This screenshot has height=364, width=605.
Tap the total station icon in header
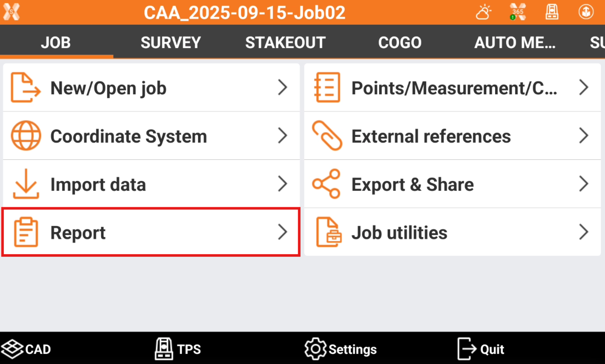click(552, 12)
